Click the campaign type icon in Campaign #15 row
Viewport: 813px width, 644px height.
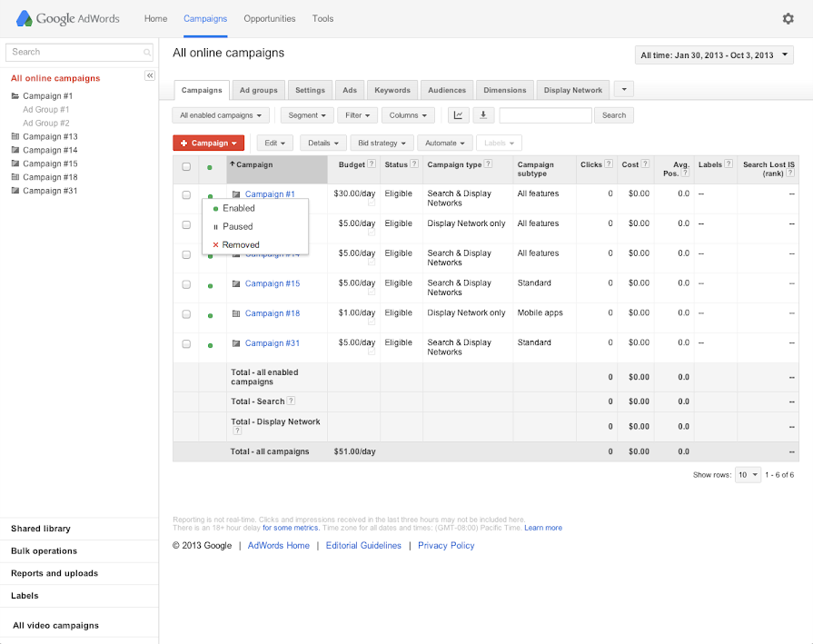pos(236,283)
